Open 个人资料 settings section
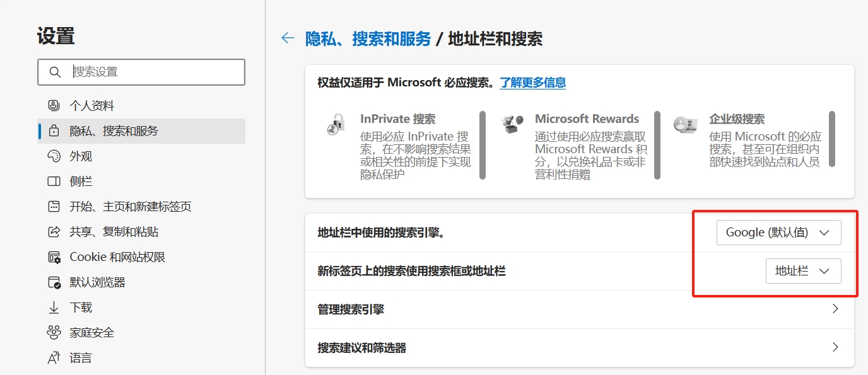The height and width of the screenshot is (375, 868). point(141,105)
